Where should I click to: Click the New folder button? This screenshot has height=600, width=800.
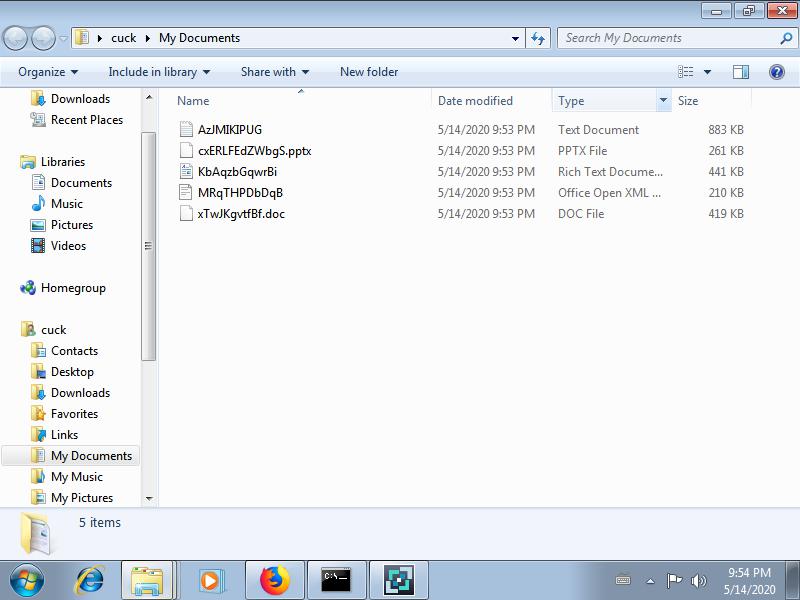click(369, 72)
